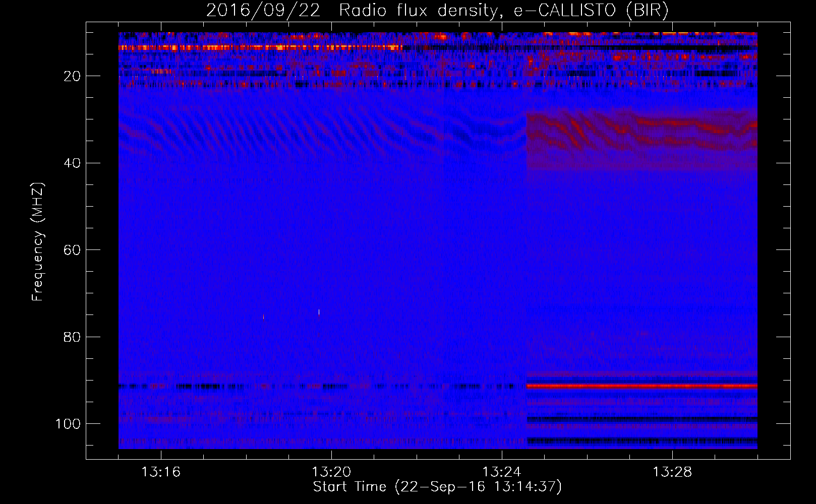Click the 60 MHz frequency tick label
Screen dimensions: 816x504
[x=72, y=250]
